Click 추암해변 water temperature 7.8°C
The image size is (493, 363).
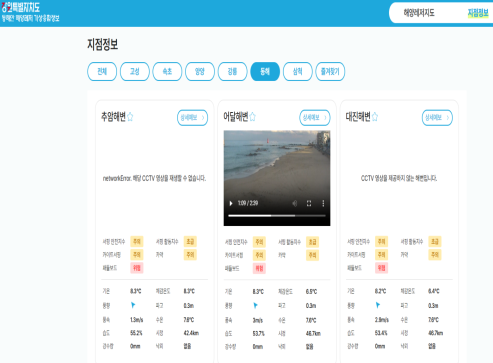tap(189, 320)
